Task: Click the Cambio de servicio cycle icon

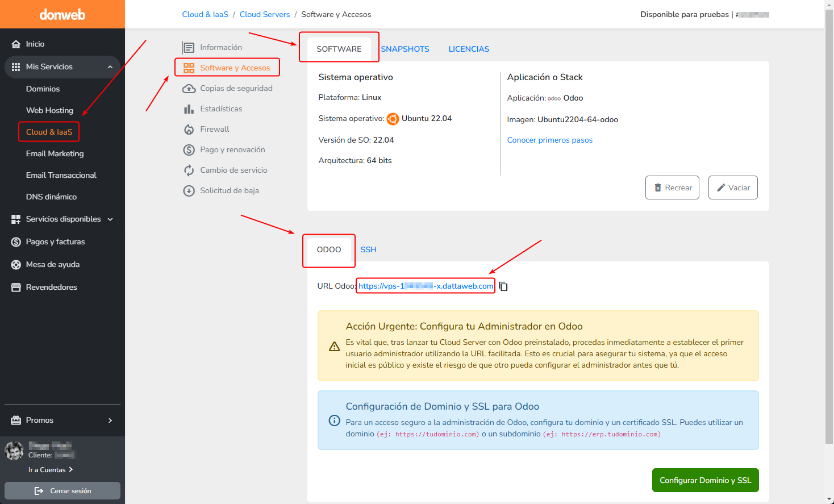Action: [189, 170]
